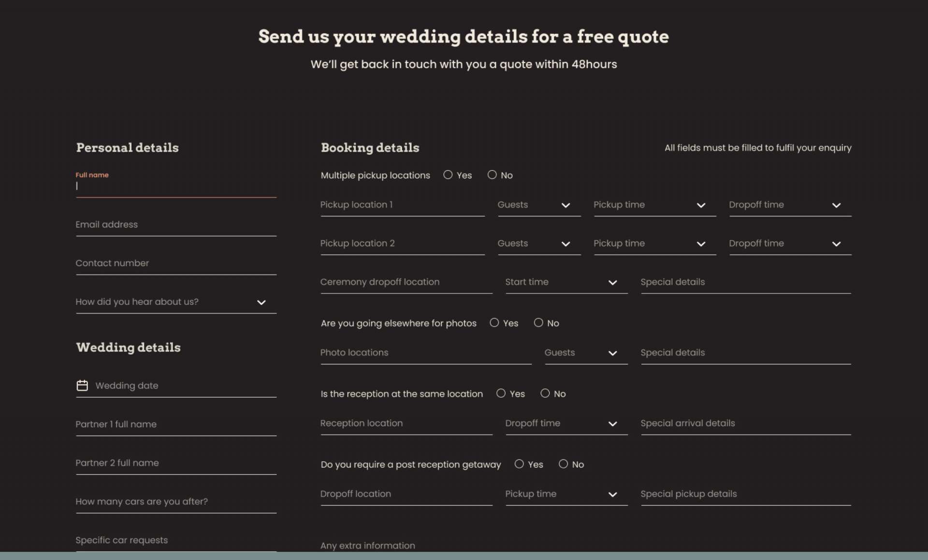The height and width of the screenshot is (560, 928).
Task: Click the Ceremony dropoff location field
Action: click(x=406, y=282)
